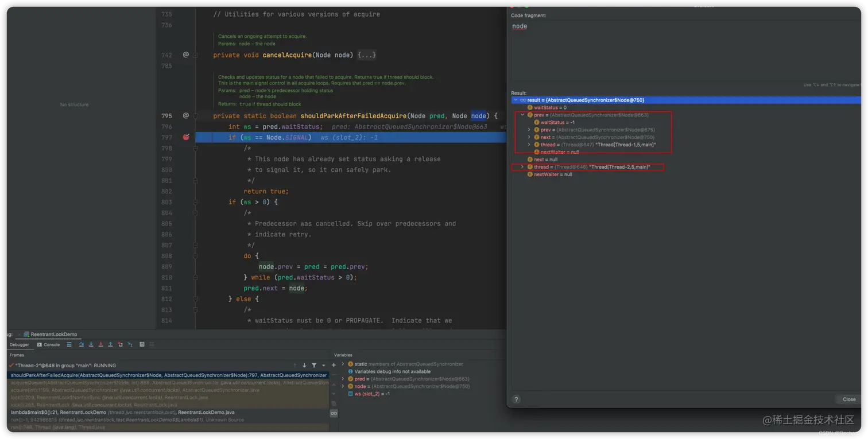Viewport: 868px width, 439px height.
Task: Open the thread selector dropdown arrow
Action: tap(324, 366)
